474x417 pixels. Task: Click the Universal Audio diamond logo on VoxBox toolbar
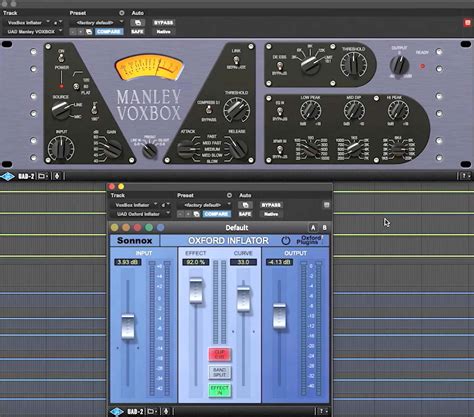point(7,176)
